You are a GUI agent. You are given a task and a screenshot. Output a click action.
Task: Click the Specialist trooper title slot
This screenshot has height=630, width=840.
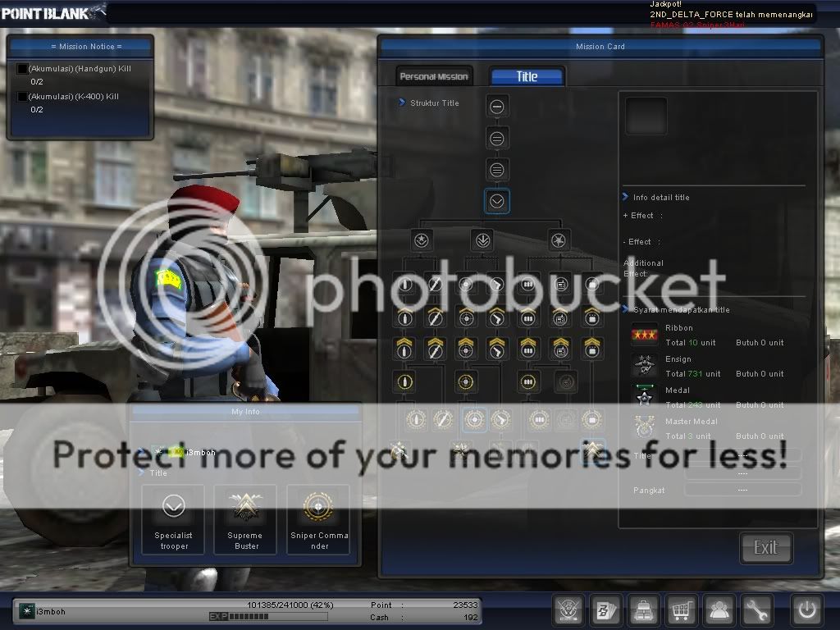tap(173, 519)
